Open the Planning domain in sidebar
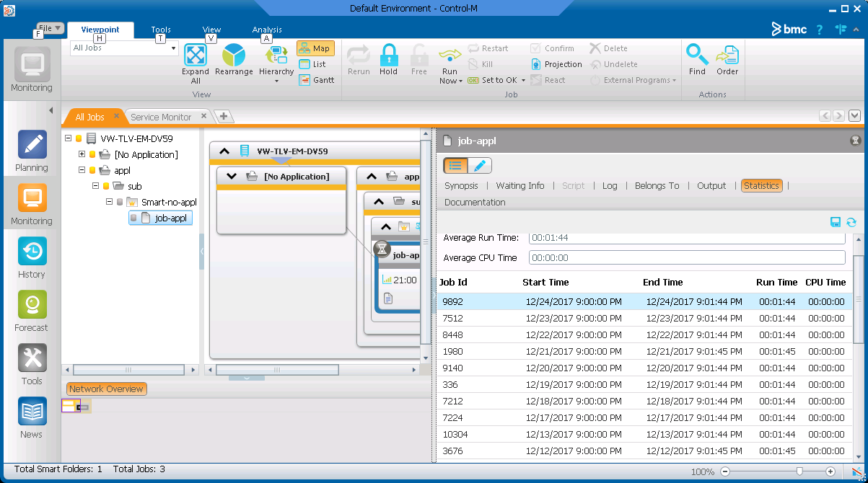The image size is (868, 483). 32,152
